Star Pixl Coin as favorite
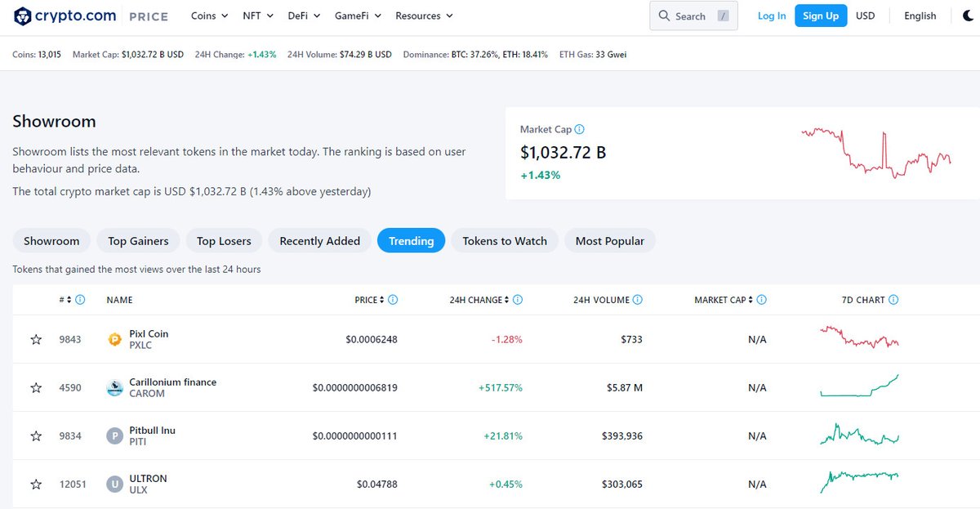 (36, 339)
